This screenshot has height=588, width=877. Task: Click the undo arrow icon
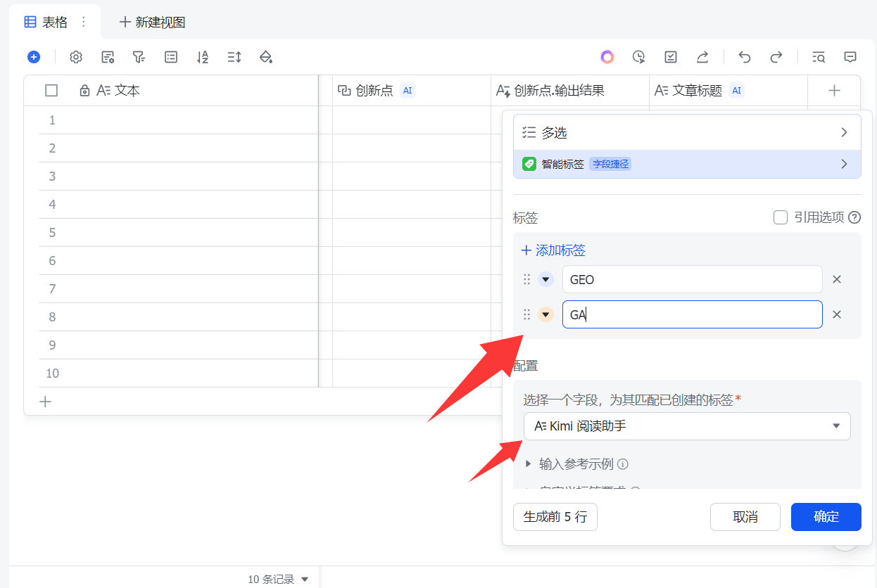pyautogui.click(x=745, y=57)
